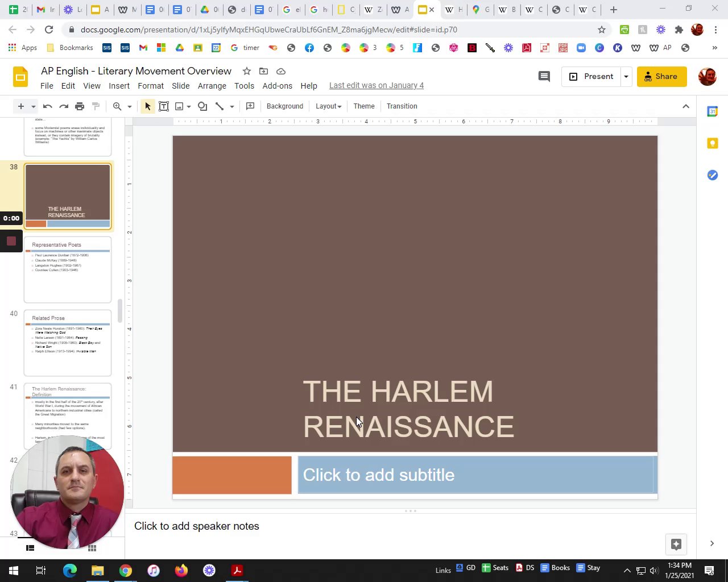Open comment history icon
The image size is (728, 582).
[544, 76]
